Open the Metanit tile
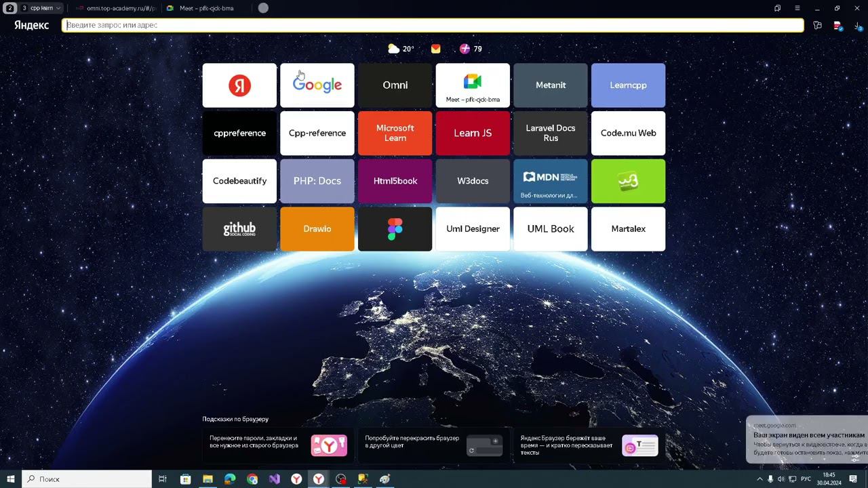Image resolution: width=868 pixels, height=488 pixels. 551,85
